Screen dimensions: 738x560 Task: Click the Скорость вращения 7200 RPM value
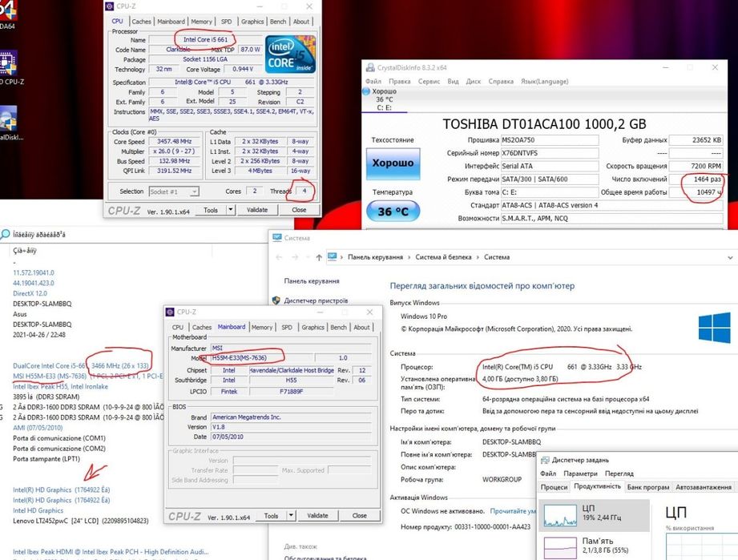(x=696, y=166)
